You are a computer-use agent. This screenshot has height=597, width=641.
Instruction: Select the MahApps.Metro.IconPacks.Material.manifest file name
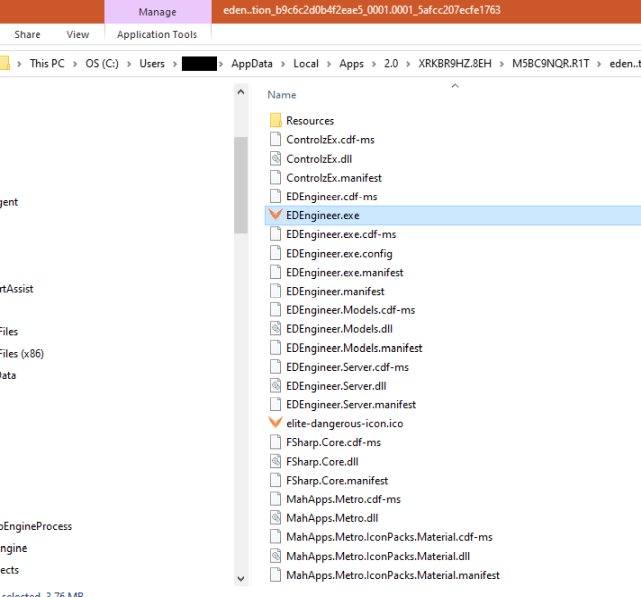coord(393,575)
